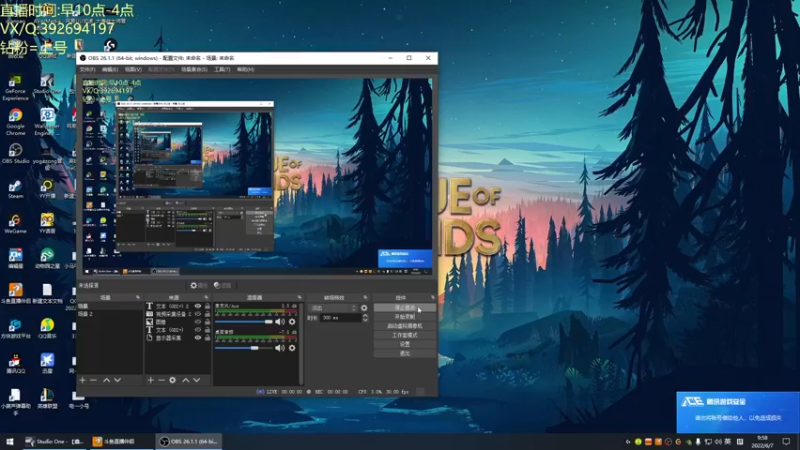The height and width of the screenshot is (450, 800).
Task: Toggle visibility of 文本 (GDI+) 2 source
Action: coord(198,306)
